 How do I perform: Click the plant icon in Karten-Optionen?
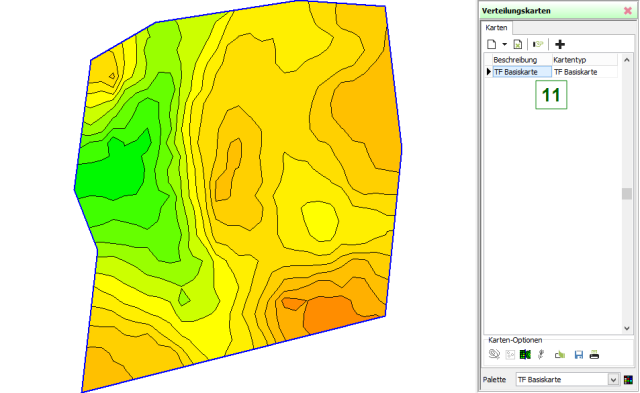click(x=541, y=355)
